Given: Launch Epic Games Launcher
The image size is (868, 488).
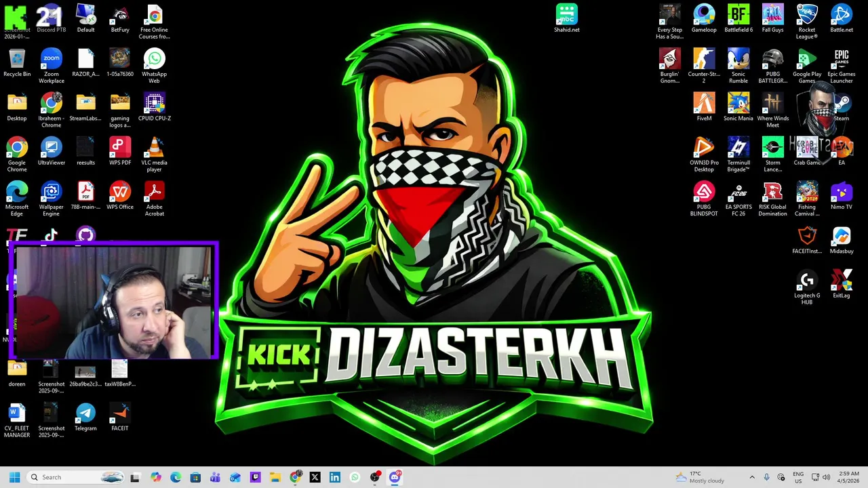Looking at the screenshot, I should coord(842,66).
